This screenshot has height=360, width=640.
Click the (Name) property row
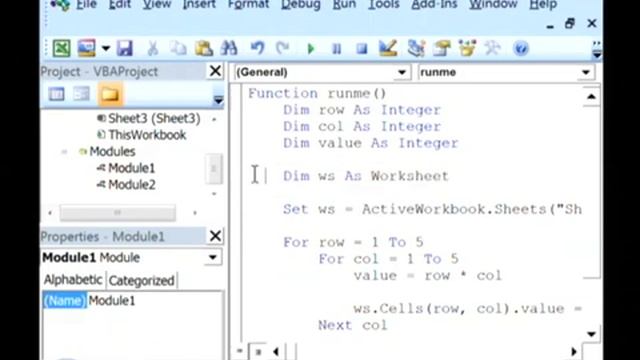(64, 301)
